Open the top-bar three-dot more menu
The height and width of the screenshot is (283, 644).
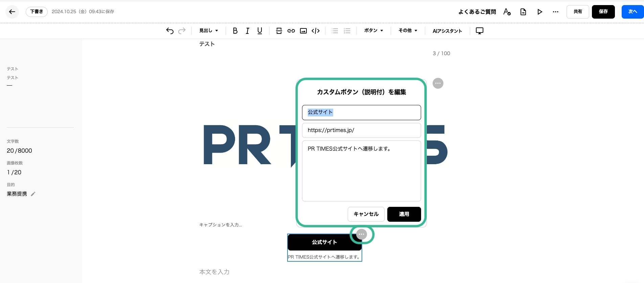click(x=555, y=12)
